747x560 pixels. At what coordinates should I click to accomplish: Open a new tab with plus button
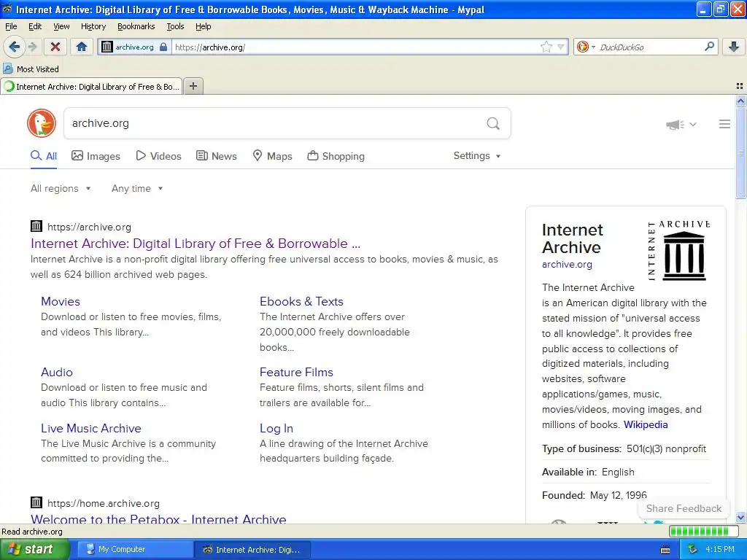click(193, 86)
